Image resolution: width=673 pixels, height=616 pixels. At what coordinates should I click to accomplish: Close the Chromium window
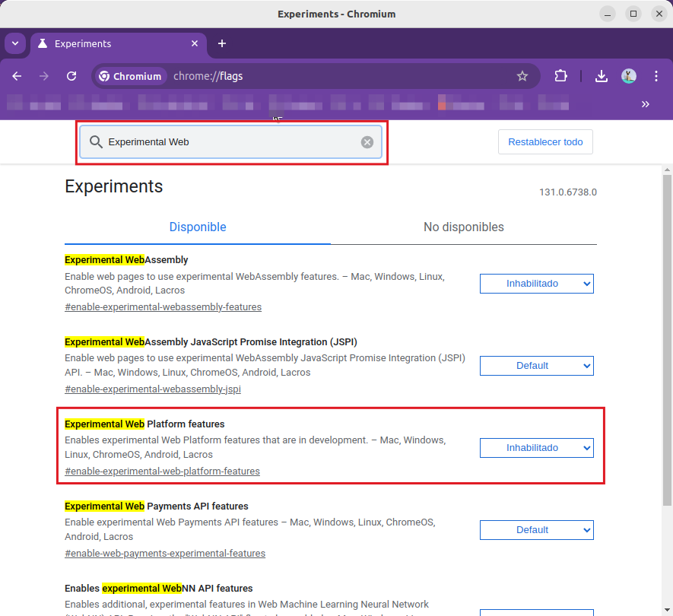pyautogui.click(x=659, y=14)
